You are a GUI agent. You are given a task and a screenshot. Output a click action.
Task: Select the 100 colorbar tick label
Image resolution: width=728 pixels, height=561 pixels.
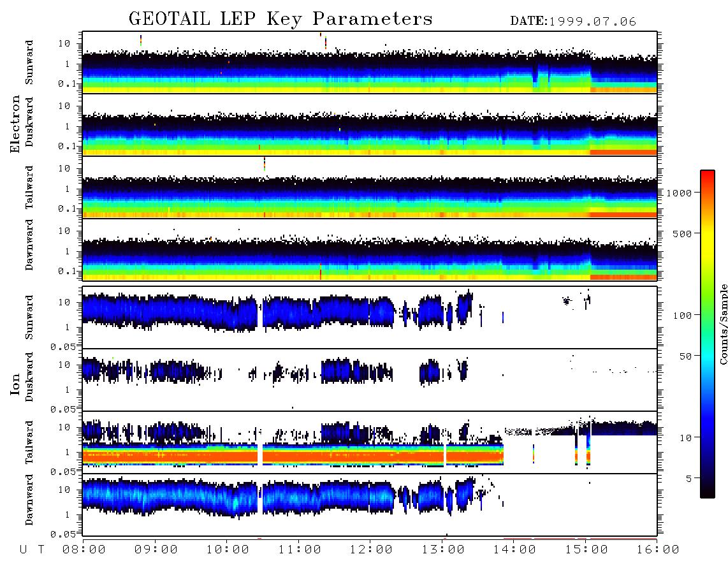click(x=682, y=316)
